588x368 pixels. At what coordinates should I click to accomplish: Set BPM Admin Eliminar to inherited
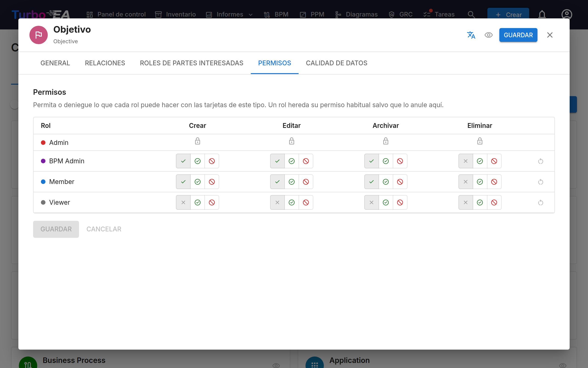coord(466,161)
